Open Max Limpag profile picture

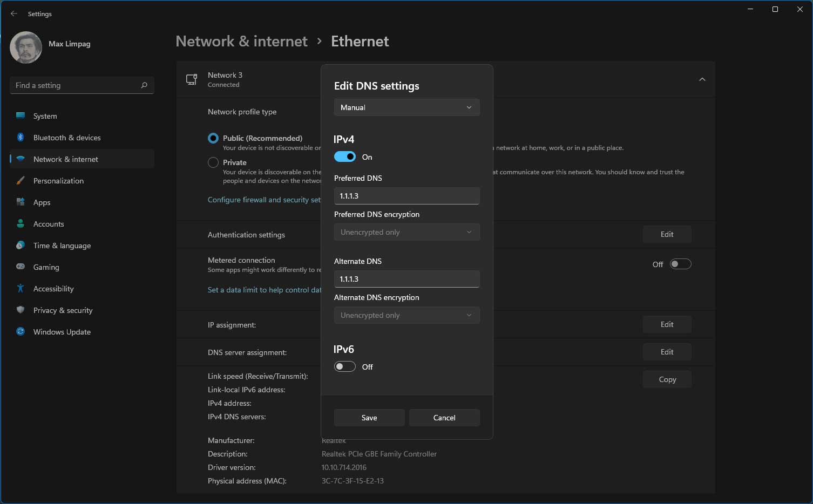coord(26,47)
